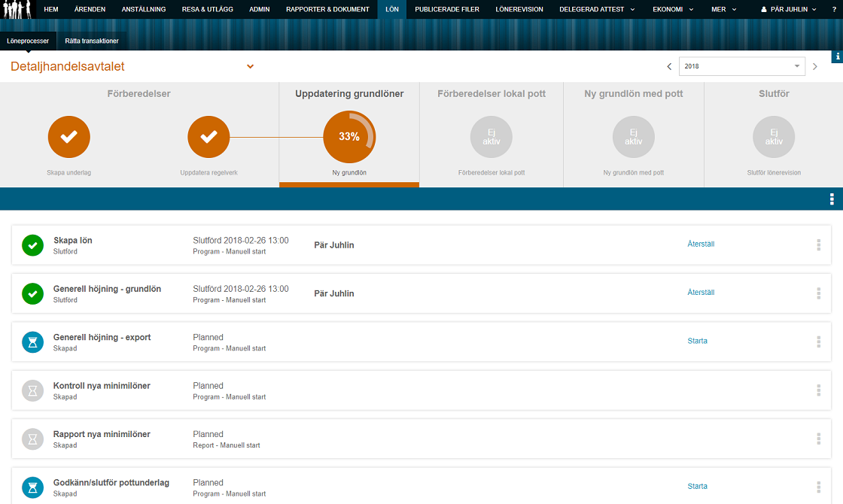The height and width of the screenshot is (504, 843).
Task: Click the company logo in top-left corner
Action: pyautogui.click(x=18, y=10)
